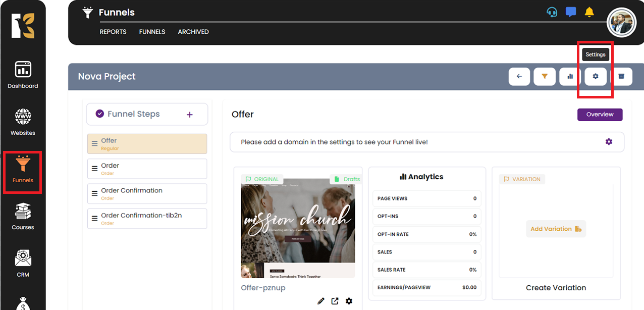Screen dimensions: 644x310
Task: Click the Add Variation button
Action: pyautogui.click(x=556, y=229)
